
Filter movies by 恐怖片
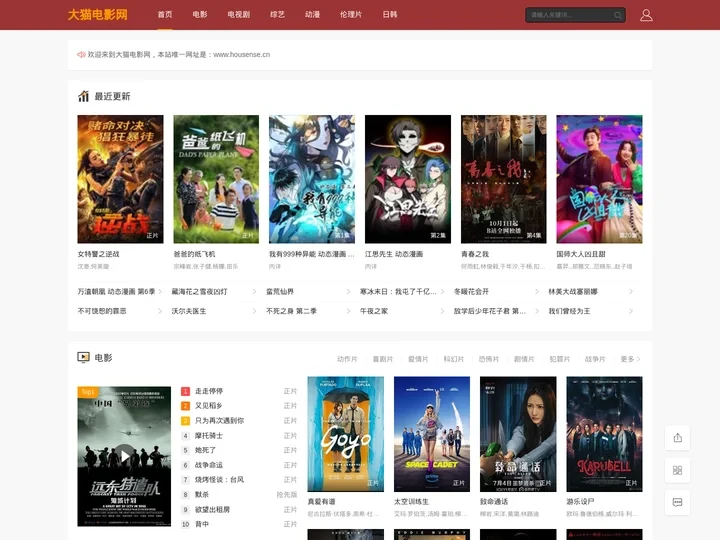tap(489, 359)
